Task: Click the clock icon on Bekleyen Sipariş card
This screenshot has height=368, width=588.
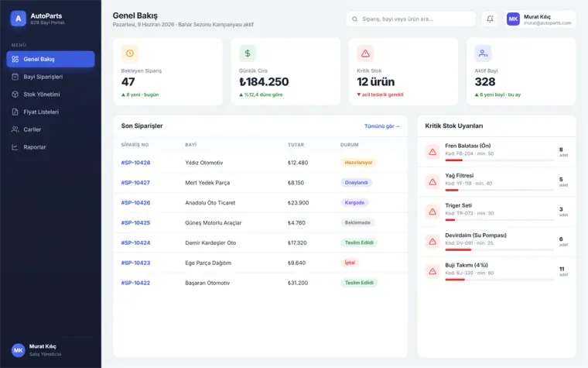Action: pyautogui.click(x=129, y=53)
